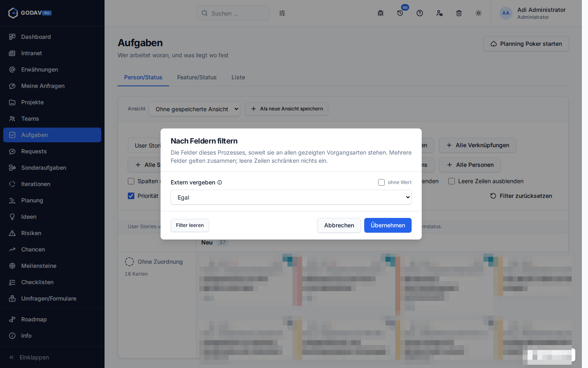This screenshot has width=588, height=368.
Task: Click the Übernehmen button
Action: (388, 225)
